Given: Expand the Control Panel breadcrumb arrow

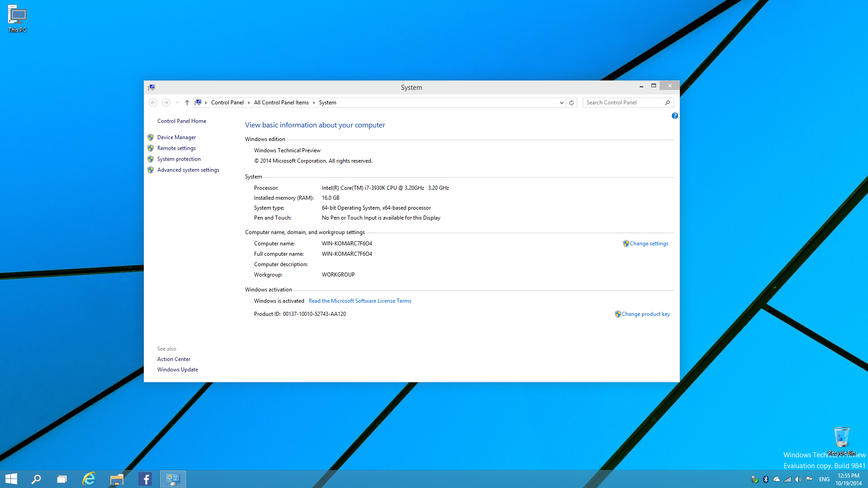Looking at the screenshot, I should pos(249,103).
